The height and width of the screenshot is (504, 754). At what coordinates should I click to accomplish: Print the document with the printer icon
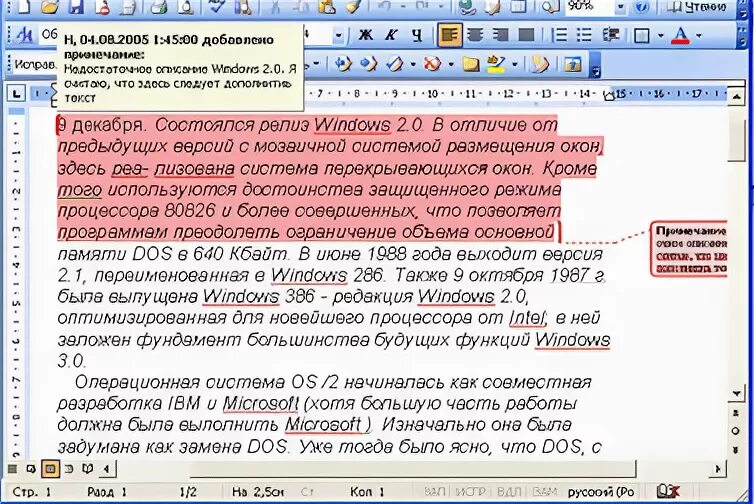(158, 6)
